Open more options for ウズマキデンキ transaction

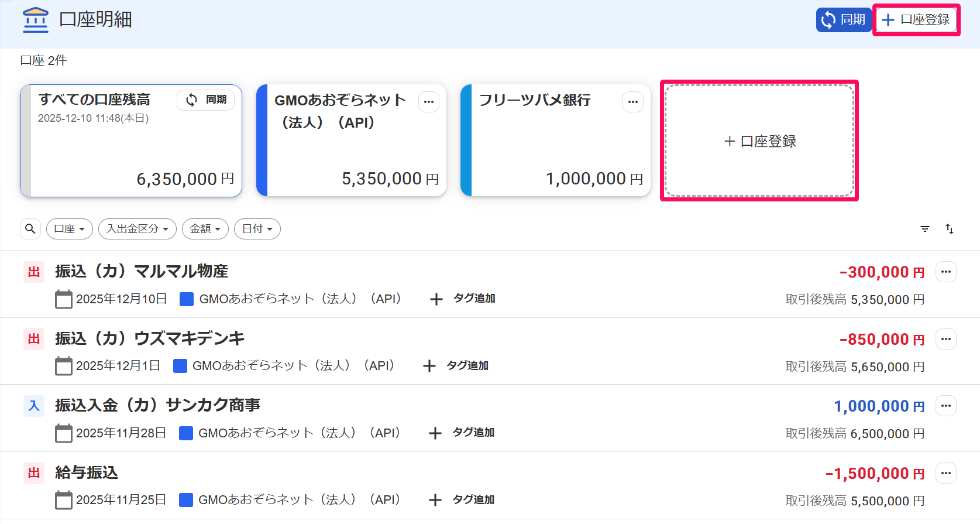pyautogui.click(x=946, y=339)
